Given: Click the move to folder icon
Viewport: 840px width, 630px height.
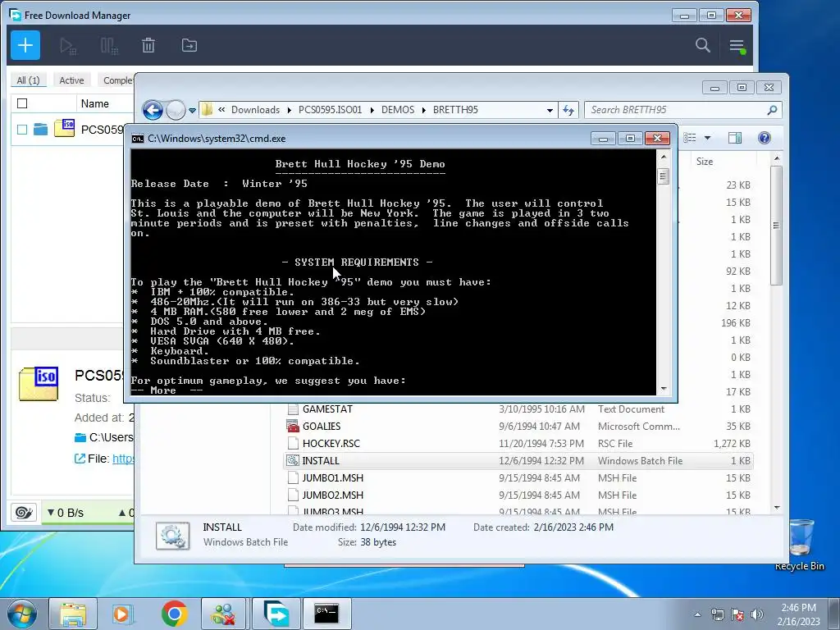Looking at the screenshot, I should coord(189,46).
